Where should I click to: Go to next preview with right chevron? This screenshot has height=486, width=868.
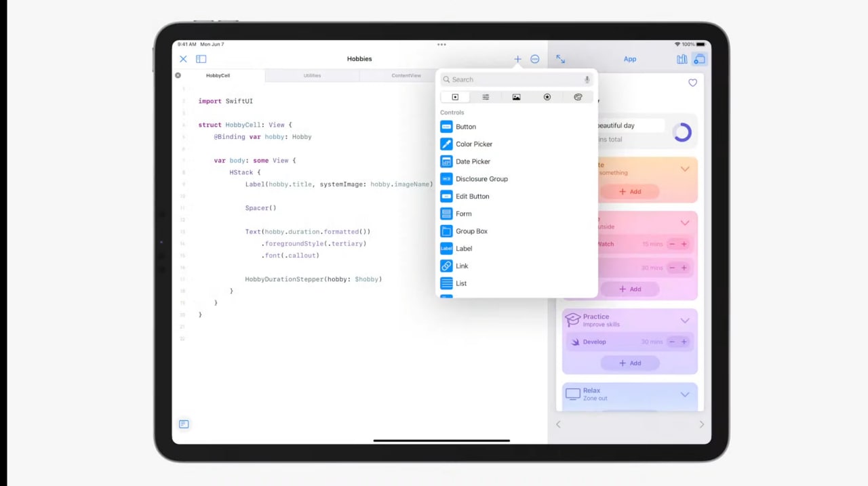coord(701,424)
